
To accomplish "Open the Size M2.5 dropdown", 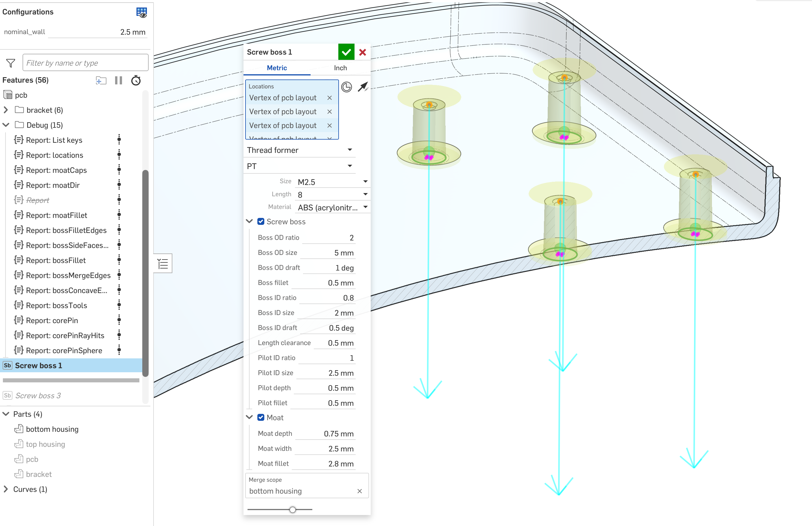I will [x=332, y=182].
